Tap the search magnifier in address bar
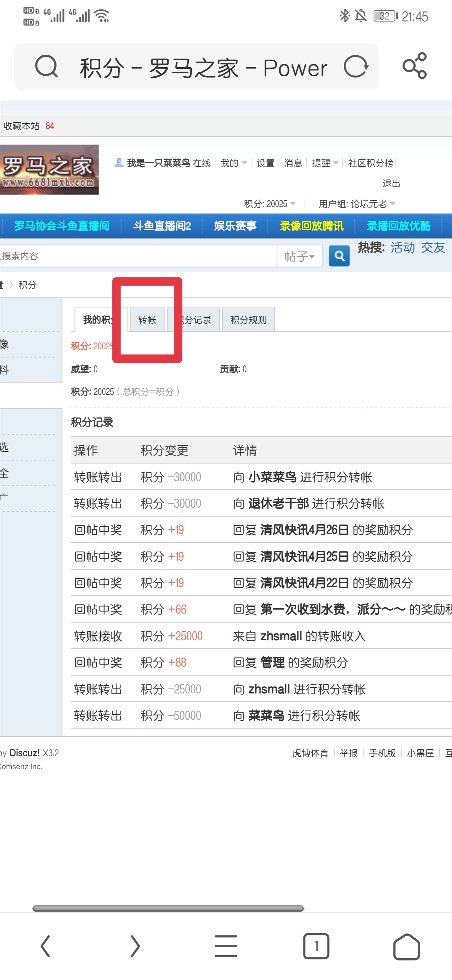 tap(46, 66)
